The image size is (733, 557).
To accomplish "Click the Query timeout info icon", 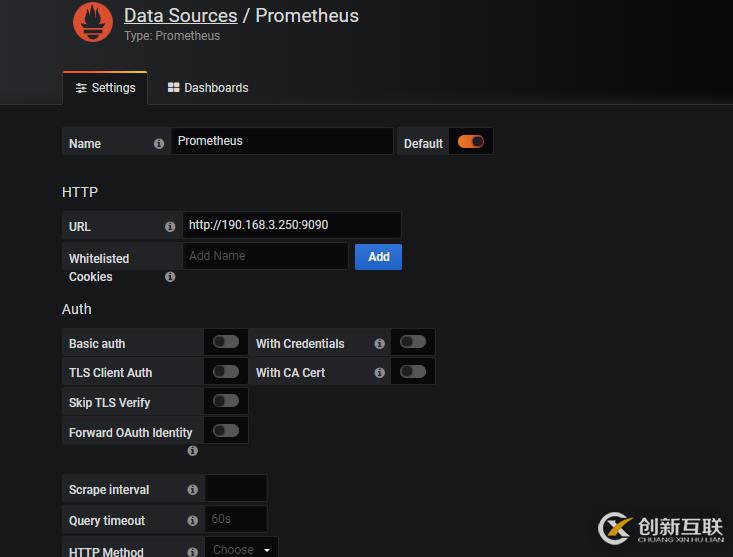I will pos(192,521).
